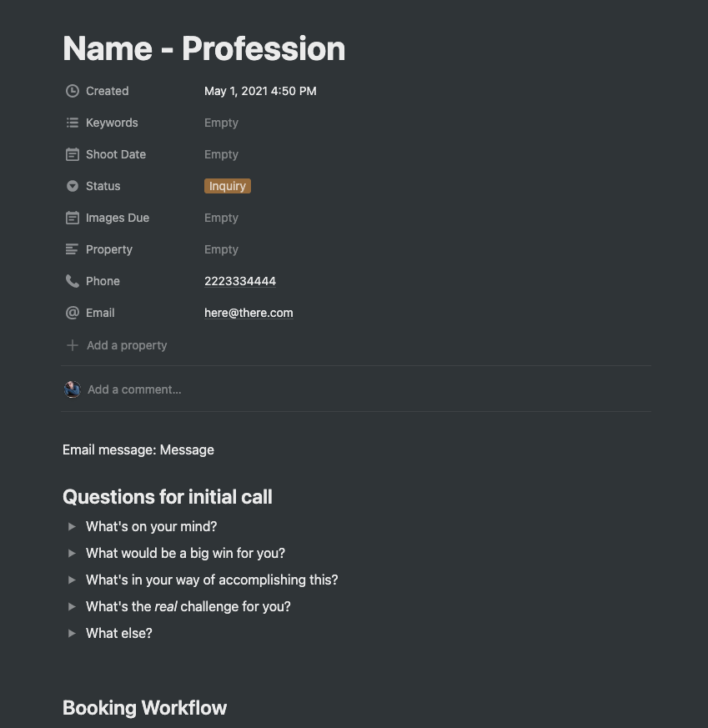Open the here@there.com email link
The width and height of the screenshot is (708, 728).
click(x=249, y=313)
